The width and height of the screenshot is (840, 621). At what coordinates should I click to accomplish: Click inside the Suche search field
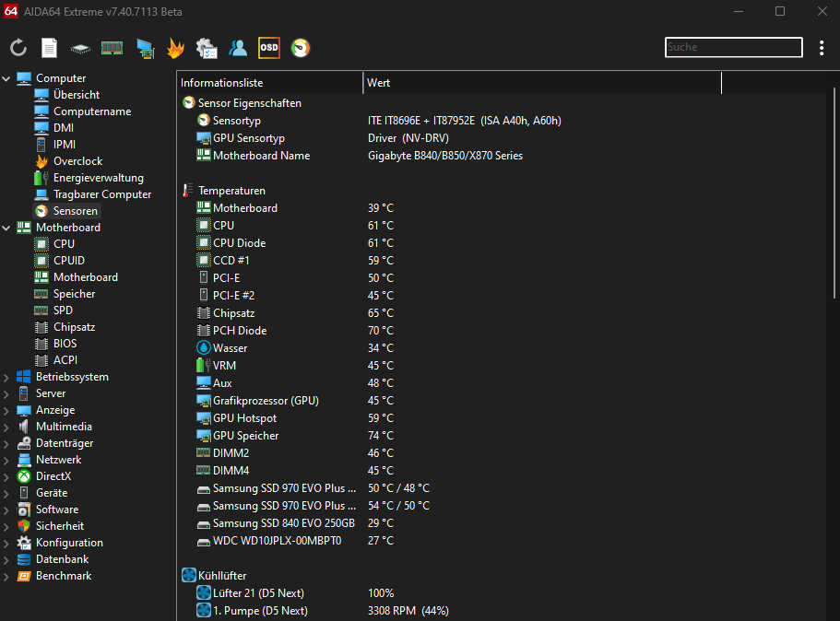pyautogui.click(x=733, y=47)
